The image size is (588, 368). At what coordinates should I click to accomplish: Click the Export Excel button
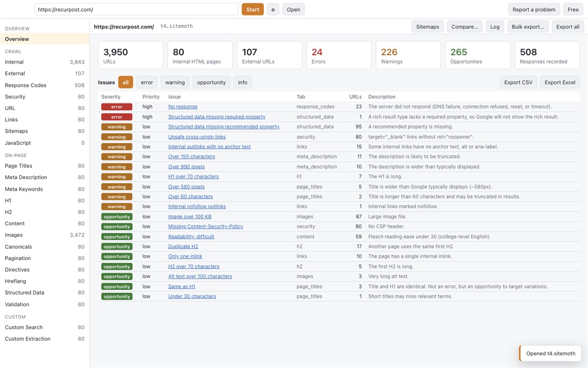click(560, 82)
